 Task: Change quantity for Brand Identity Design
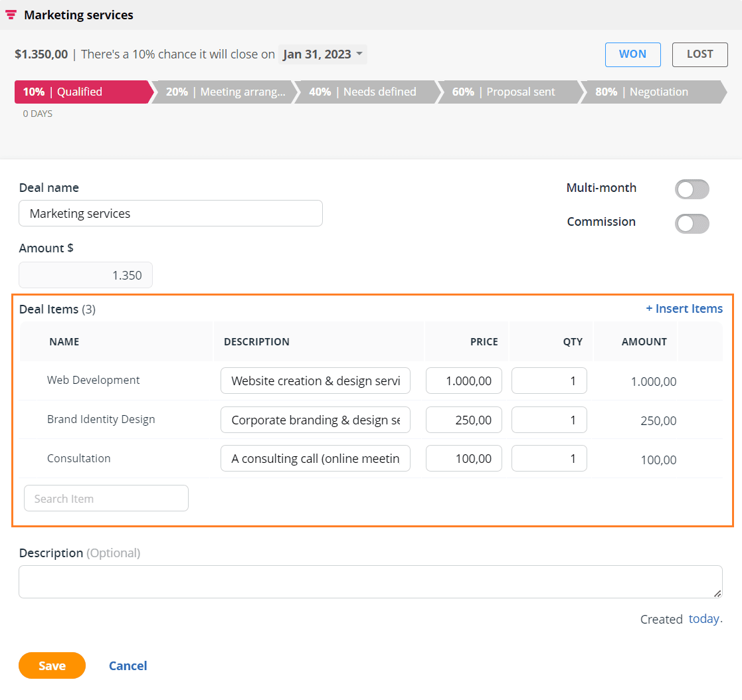click(549, 419)
